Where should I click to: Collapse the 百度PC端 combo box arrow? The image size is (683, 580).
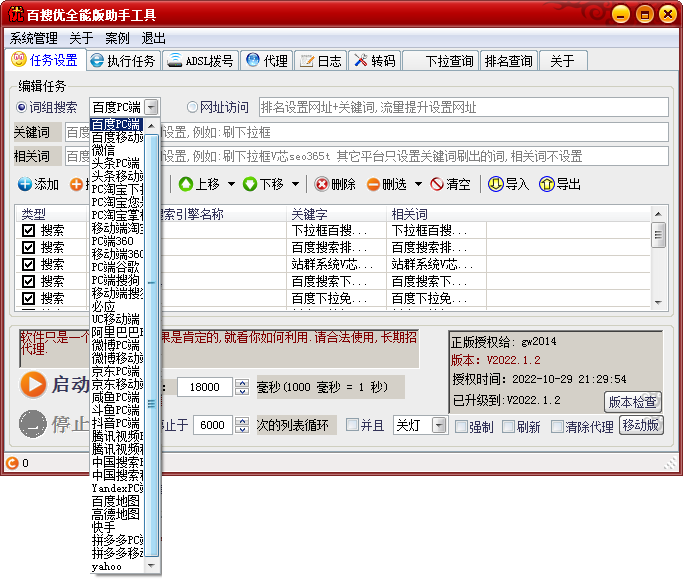point(151,107)
